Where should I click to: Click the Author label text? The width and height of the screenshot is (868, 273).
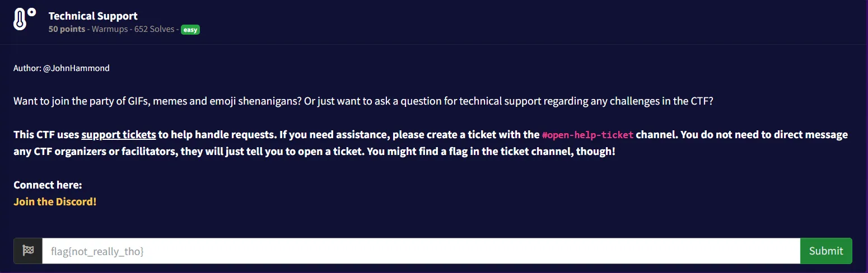point(27,68)
